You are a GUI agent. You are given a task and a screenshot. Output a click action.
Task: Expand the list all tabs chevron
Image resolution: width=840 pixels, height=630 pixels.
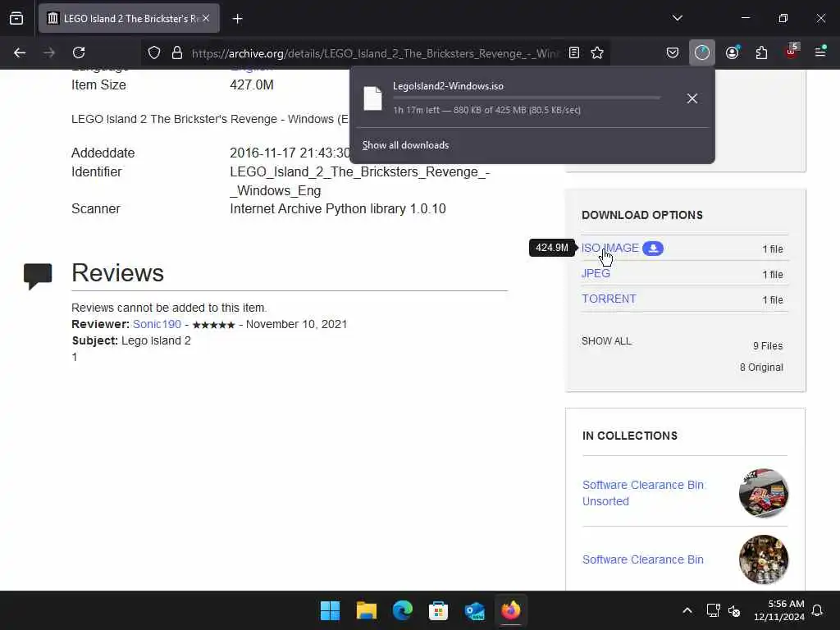[x=677, y=18]
